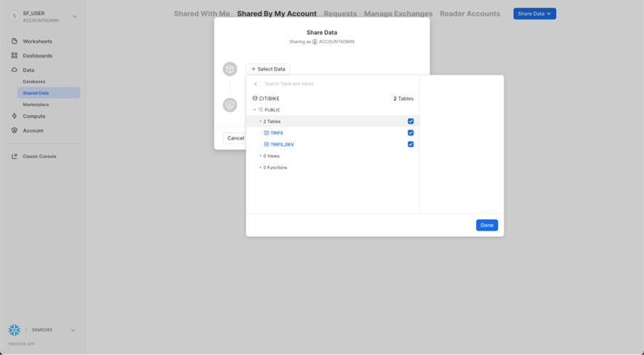Uncheck the 2 Tables checkbox

click(x=411, y=121)
